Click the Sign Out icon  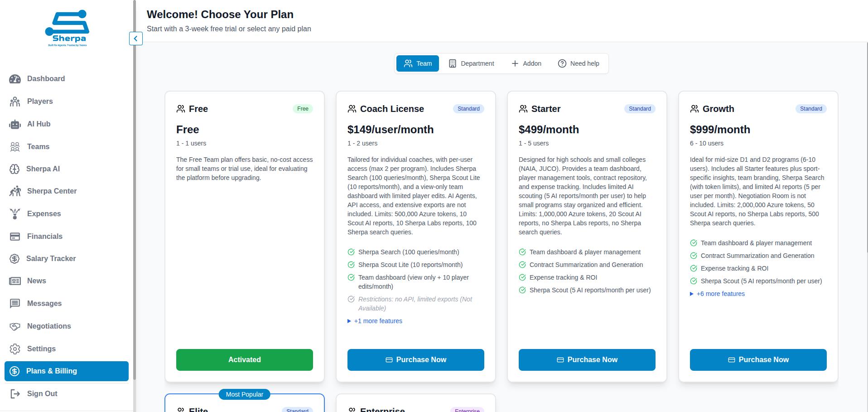tap(15, 394)
